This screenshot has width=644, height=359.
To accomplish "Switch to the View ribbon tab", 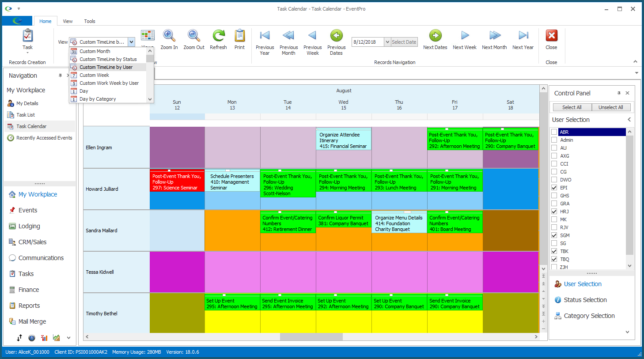I will click(68, 21).
